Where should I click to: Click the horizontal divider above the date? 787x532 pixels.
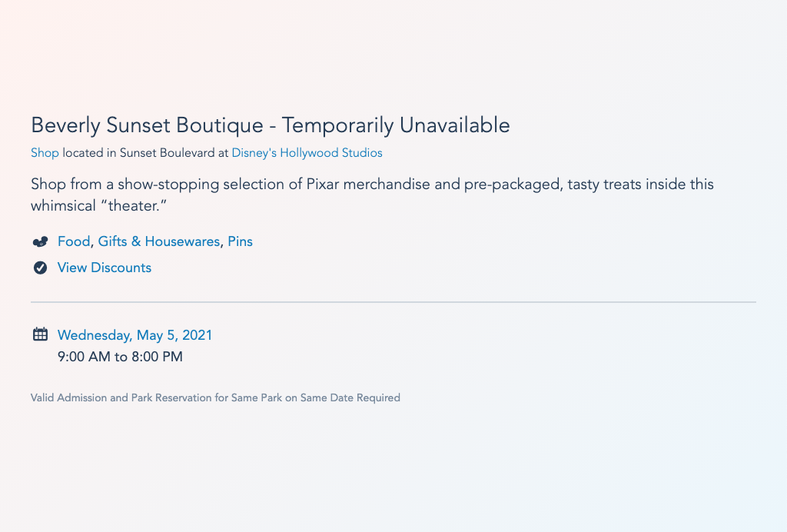393,302
